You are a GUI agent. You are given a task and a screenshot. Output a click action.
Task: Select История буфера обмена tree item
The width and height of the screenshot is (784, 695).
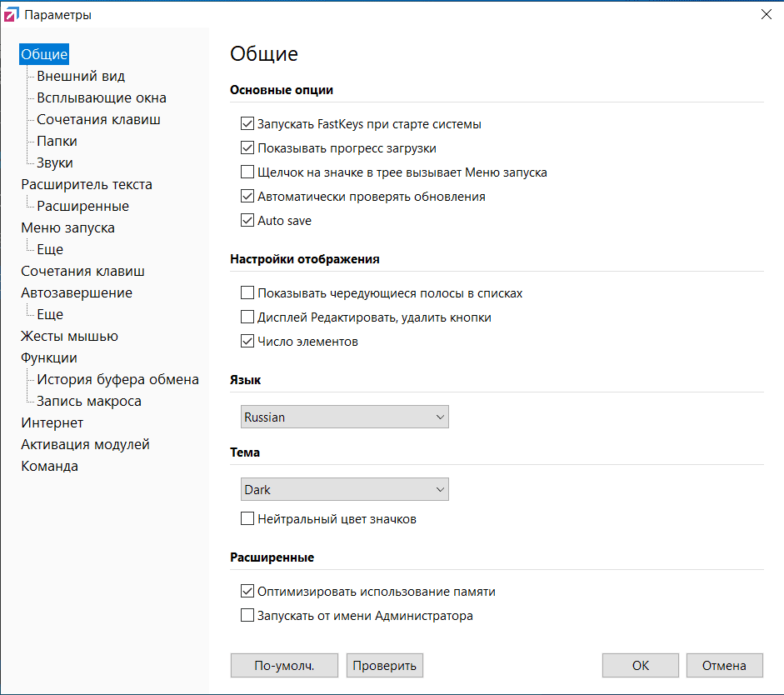[x=117, y=379]
